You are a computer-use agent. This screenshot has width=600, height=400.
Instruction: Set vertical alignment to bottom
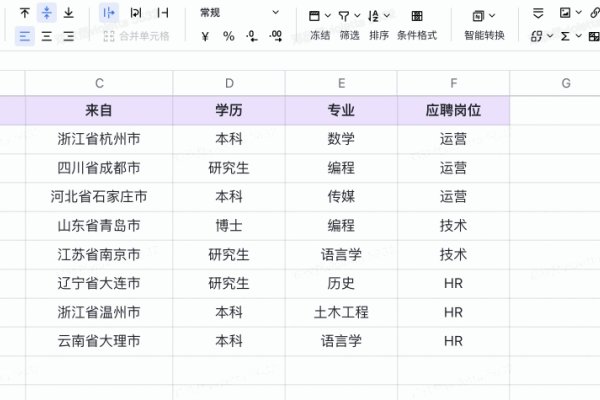click(x=68, y=13)
